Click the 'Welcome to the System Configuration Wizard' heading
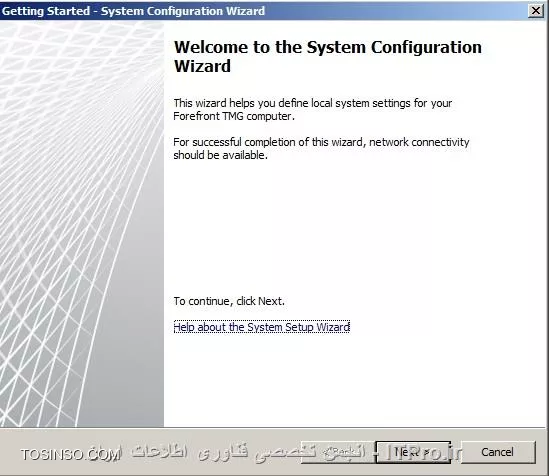Viewport: 549px width, 476px height. tap(328, 56)
